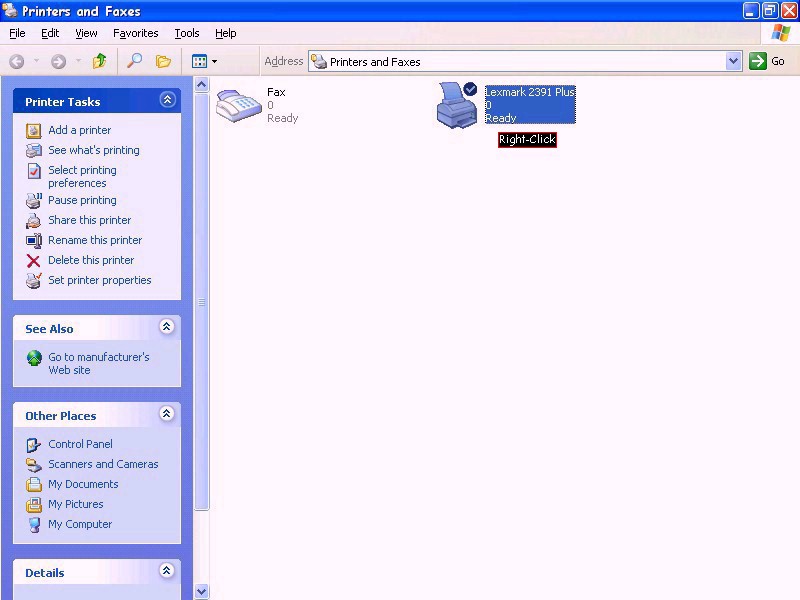
Task: Collapse the Details panel
Action: 166,570
